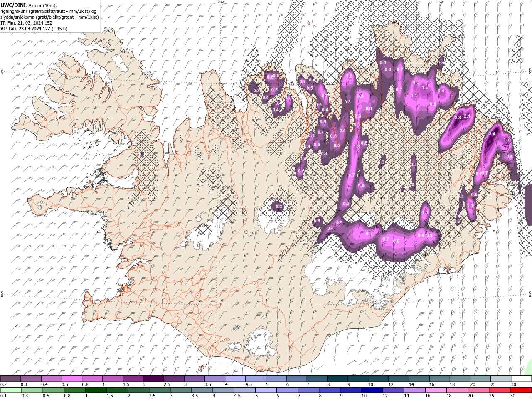Select upper legend swatch between 0.3 and 0.4

(x=31, y=379)
